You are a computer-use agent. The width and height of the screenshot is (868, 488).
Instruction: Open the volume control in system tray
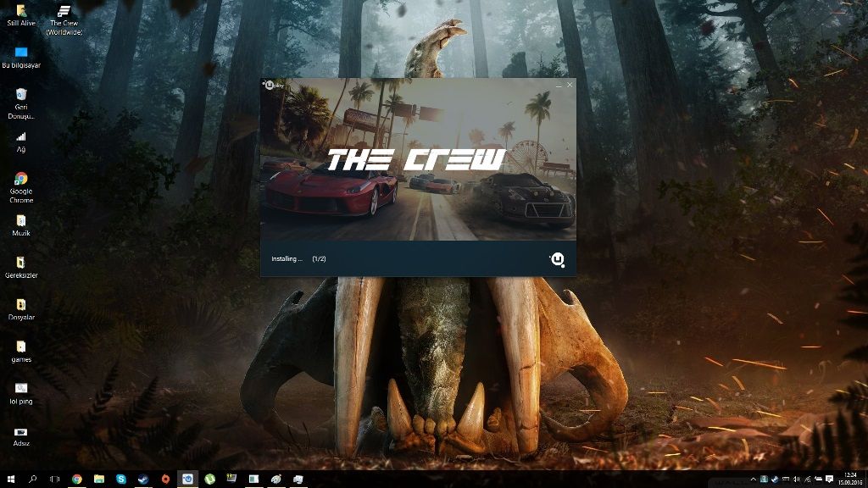coord(797,480)
